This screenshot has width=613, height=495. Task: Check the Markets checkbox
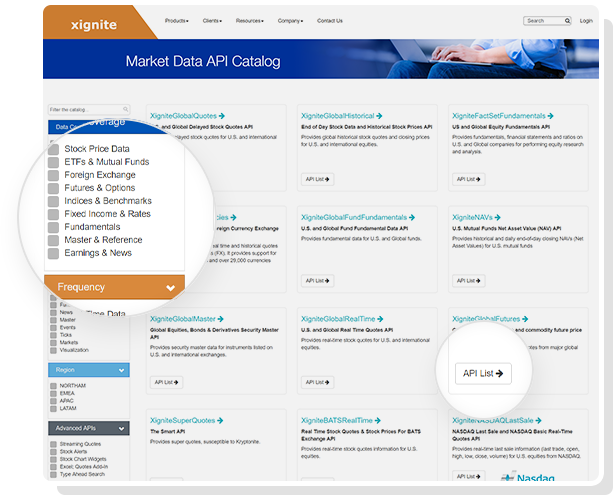point(53,343)
